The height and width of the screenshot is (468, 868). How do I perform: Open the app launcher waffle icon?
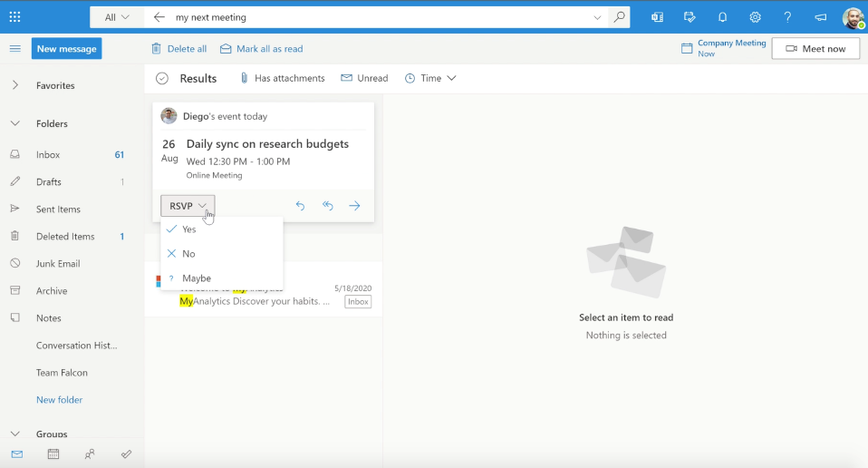(x=14, y=17)
